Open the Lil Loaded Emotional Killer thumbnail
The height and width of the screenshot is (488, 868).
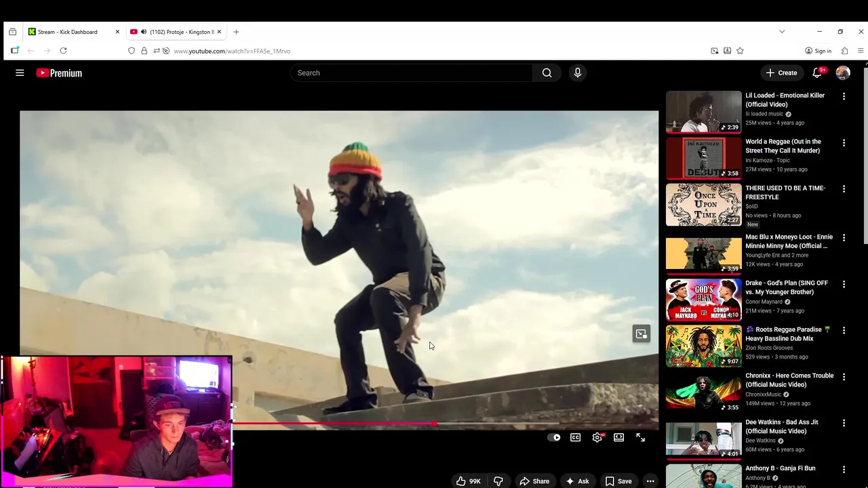click(x=703, y=112)
